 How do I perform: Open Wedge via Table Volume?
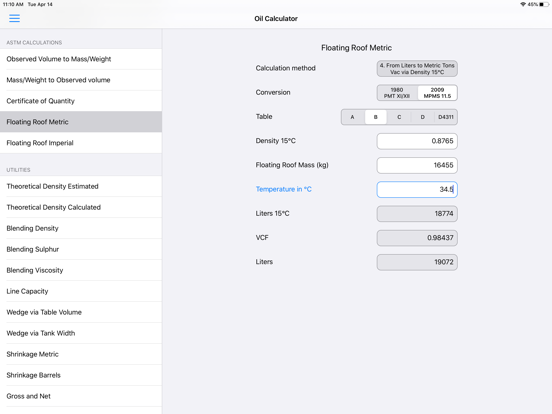[81, 312]
